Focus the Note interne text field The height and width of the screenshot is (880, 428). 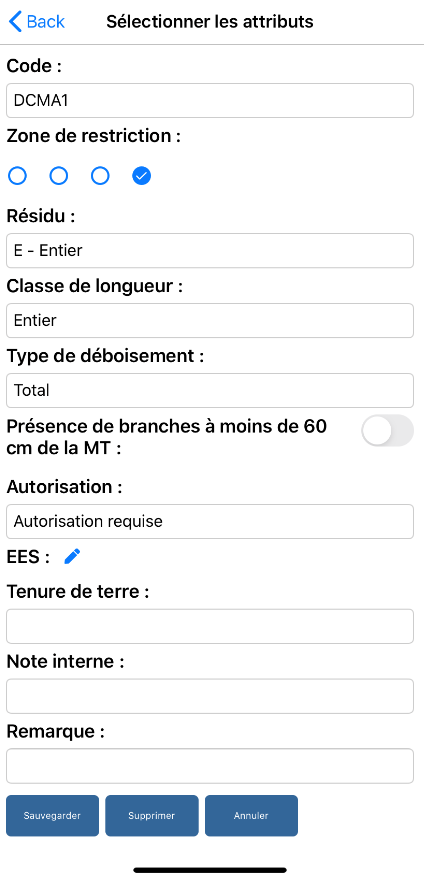(210, 696)
